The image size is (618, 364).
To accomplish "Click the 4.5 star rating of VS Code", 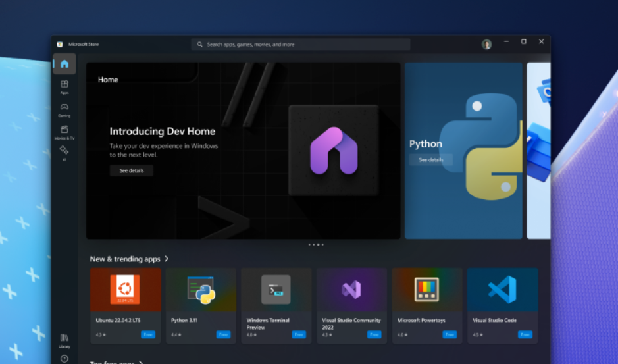I will (x=477, y=335).
